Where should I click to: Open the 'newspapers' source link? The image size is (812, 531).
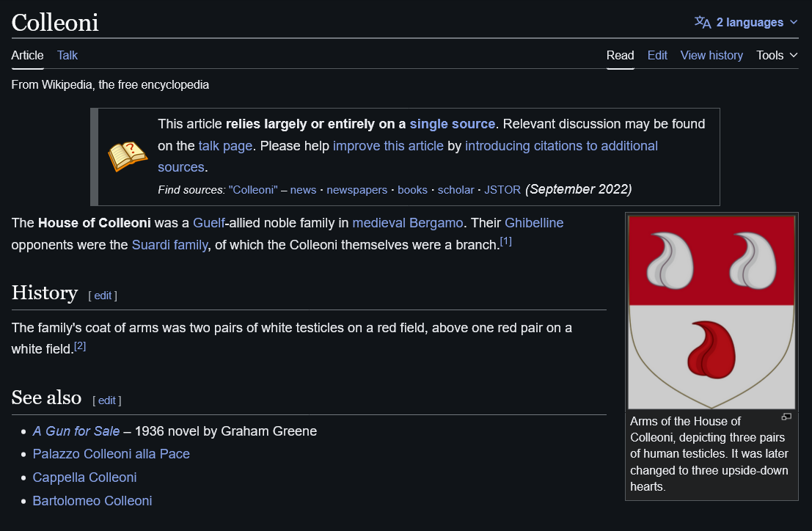click(x=356, y=190)
